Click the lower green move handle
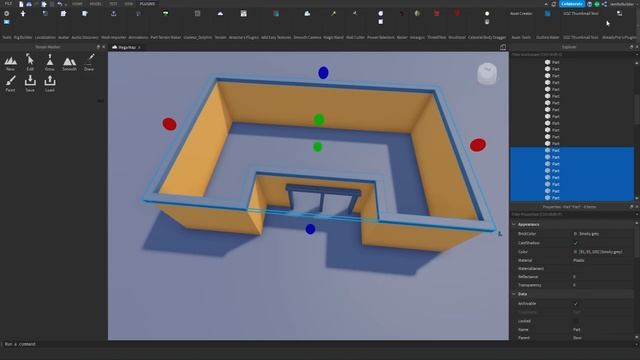This screenshot has height=360, width=640. click(x=317, y=147)
